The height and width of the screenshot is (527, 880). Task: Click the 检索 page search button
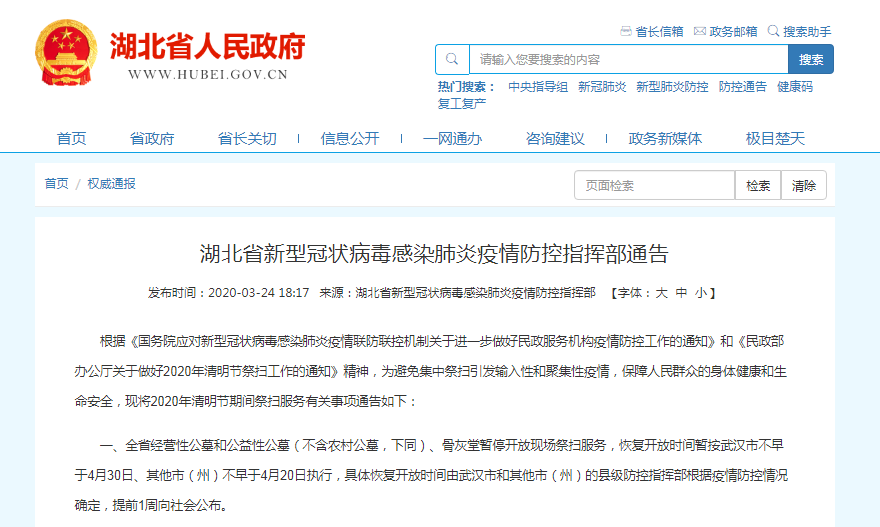pyautogui.click(x=758, y=186)
